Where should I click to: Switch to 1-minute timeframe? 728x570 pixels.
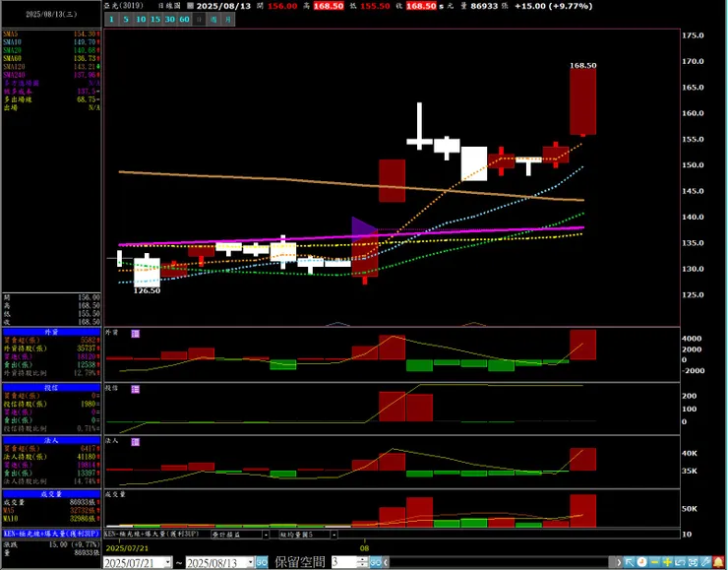pos(111,19)
